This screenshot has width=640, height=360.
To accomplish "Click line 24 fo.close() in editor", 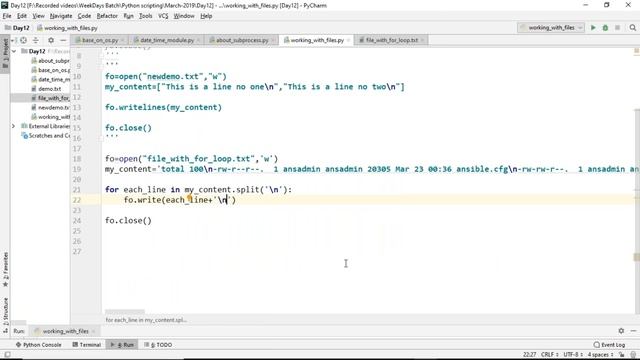I will pos(128,221).
